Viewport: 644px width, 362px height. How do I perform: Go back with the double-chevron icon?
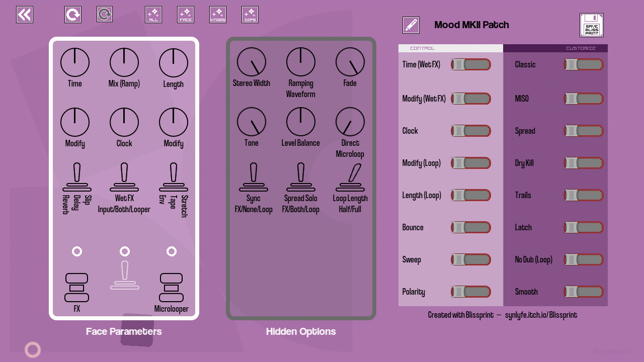(25, 15)
